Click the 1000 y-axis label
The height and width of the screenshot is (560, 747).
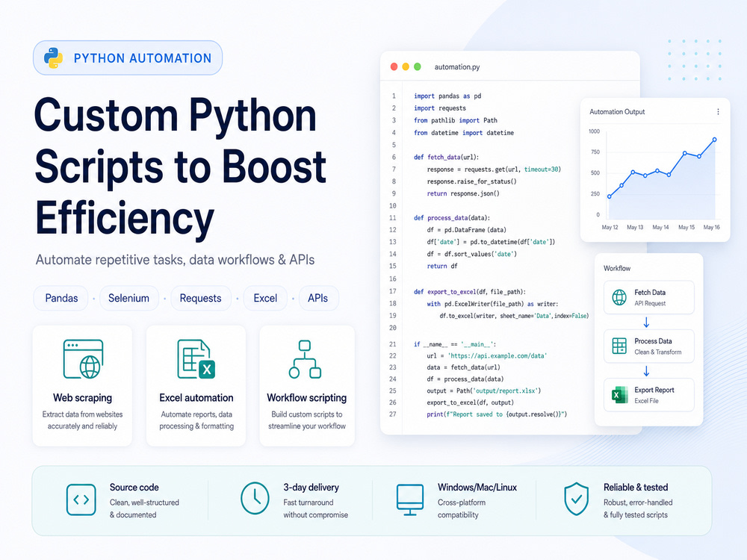pos(594,131)
